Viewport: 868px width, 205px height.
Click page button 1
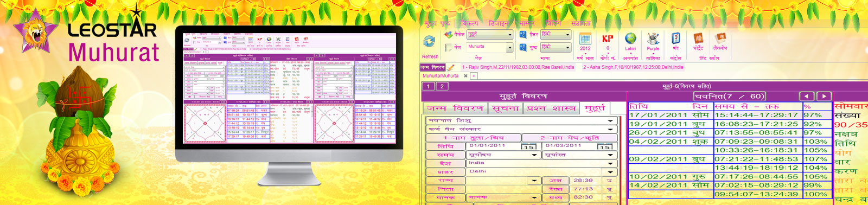point(428,86)
